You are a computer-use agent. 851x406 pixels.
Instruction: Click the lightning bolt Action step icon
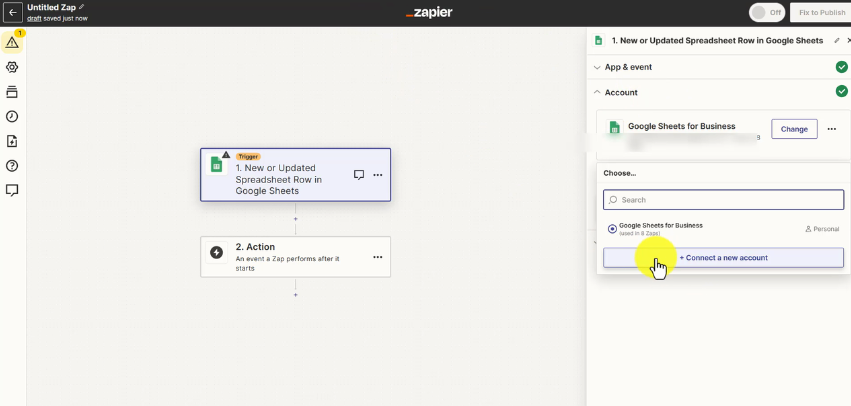(x=217, y=252)
